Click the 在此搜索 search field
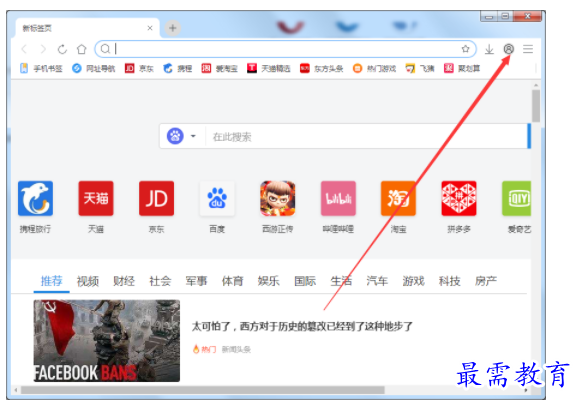578x406 pixels. [x=367, y=137]
